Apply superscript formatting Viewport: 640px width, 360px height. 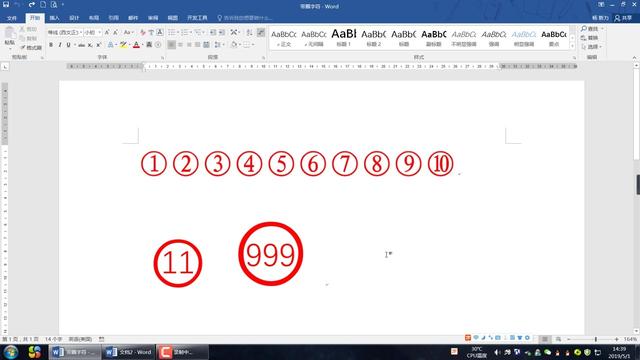pyautogui.click(x=99, y=45)
